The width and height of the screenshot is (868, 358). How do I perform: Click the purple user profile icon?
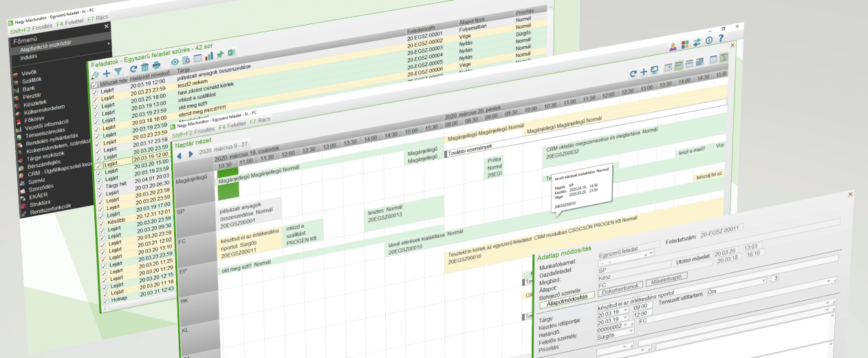673,46
